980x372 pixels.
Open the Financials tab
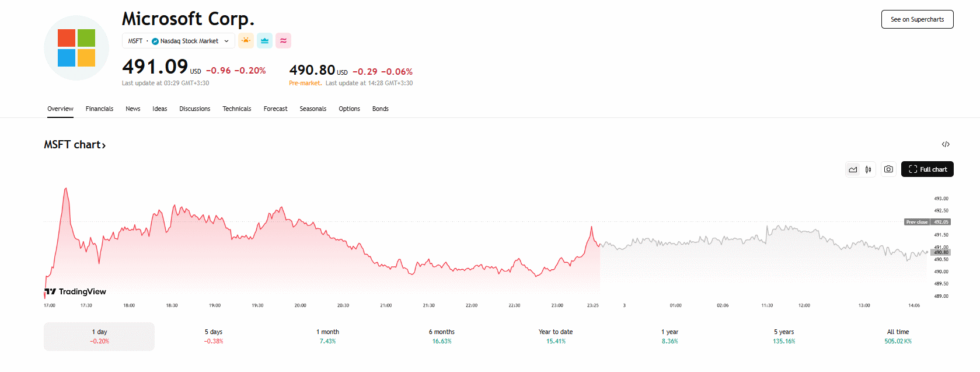[x=99, y=109]
